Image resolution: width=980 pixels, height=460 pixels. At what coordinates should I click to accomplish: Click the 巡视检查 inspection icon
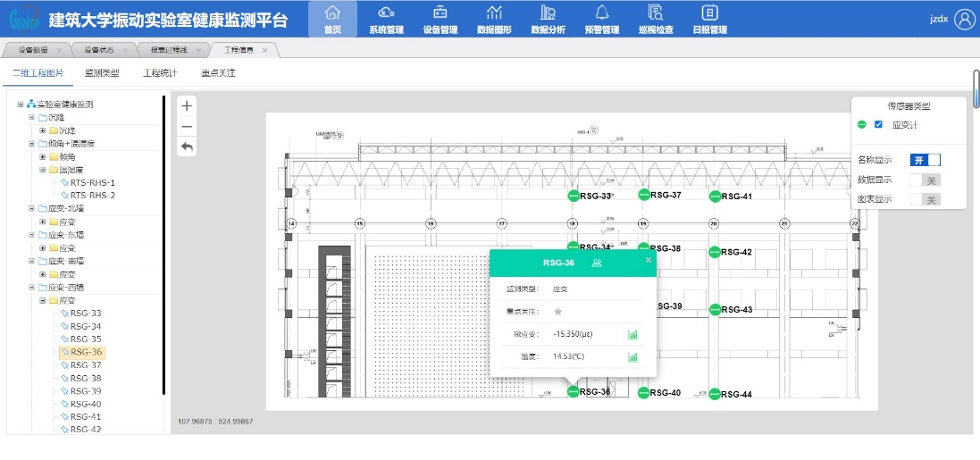pos(656,13)
